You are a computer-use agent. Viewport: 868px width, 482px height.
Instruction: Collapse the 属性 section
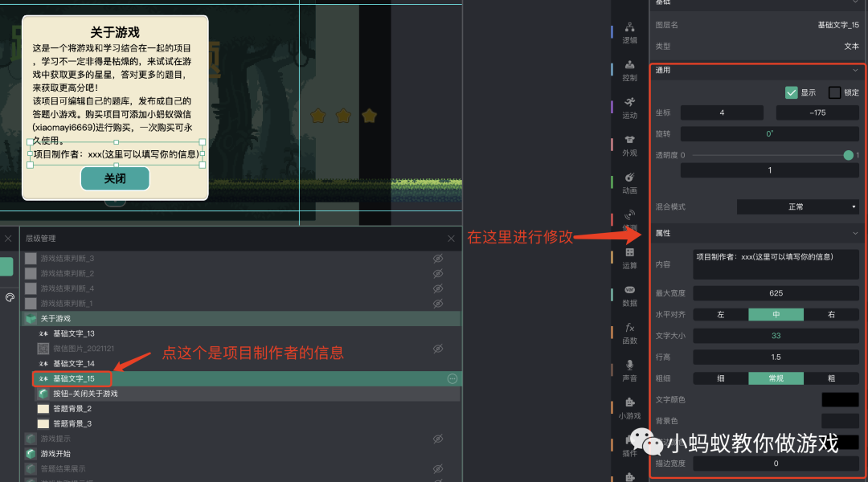coord(855,234)
